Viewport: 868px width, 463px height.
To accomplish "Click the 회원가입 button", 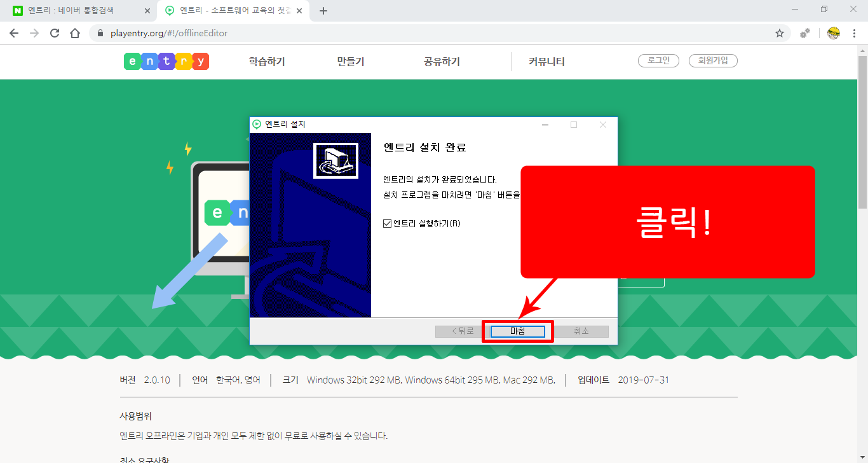I will pos(713,61).
